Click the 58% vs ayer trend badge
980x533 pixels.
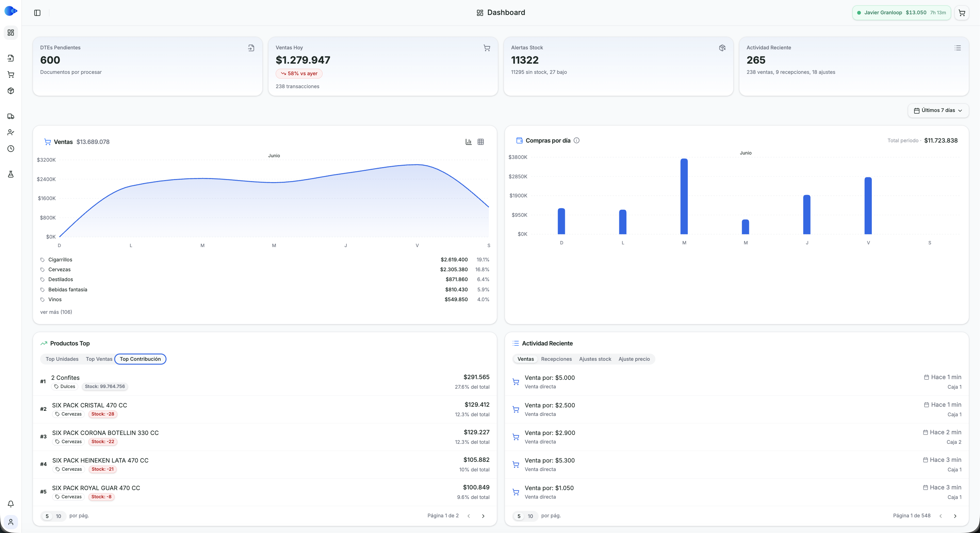tap(299, 74)
